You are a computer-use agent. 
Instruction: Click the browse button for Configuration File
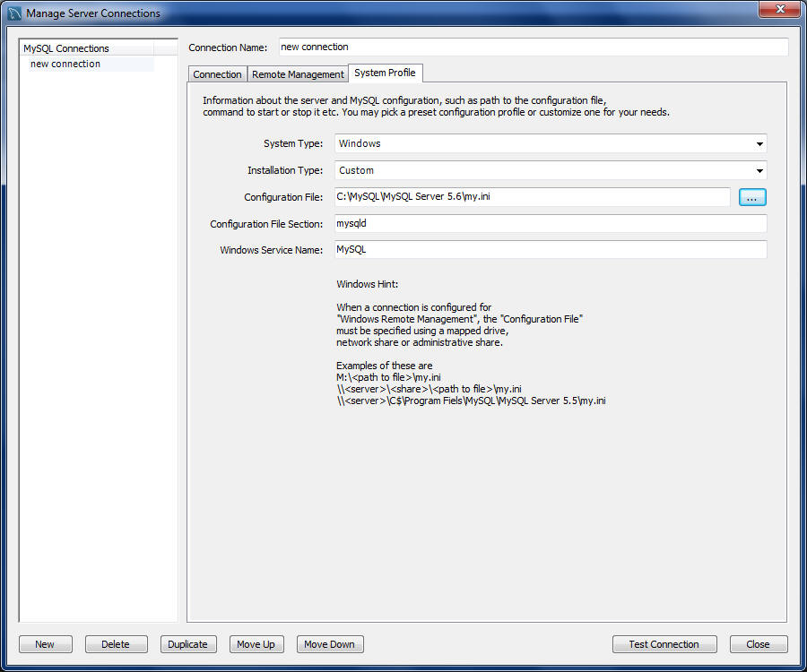[x=752, y=197]
